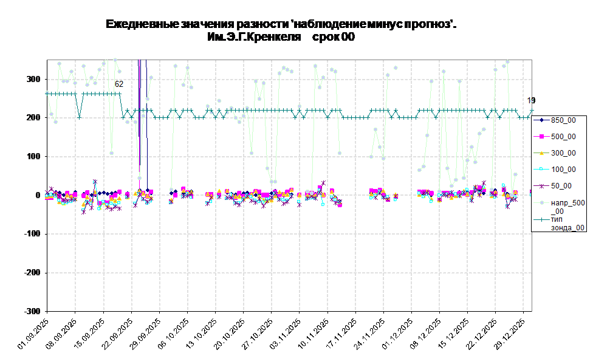Click the 500_00 legend text
The height and width of the screenshot is (364, 593).
click(563, 137)
